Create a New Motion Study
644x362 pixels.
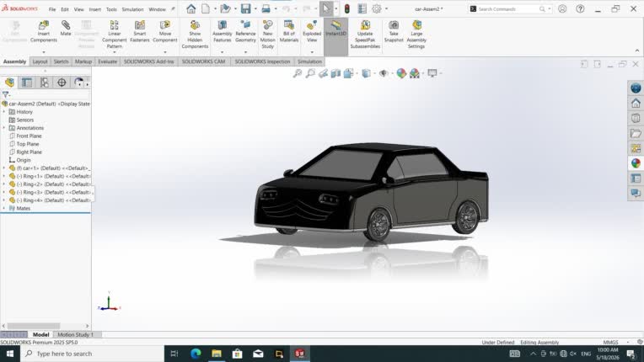click(x=268, y=35)
